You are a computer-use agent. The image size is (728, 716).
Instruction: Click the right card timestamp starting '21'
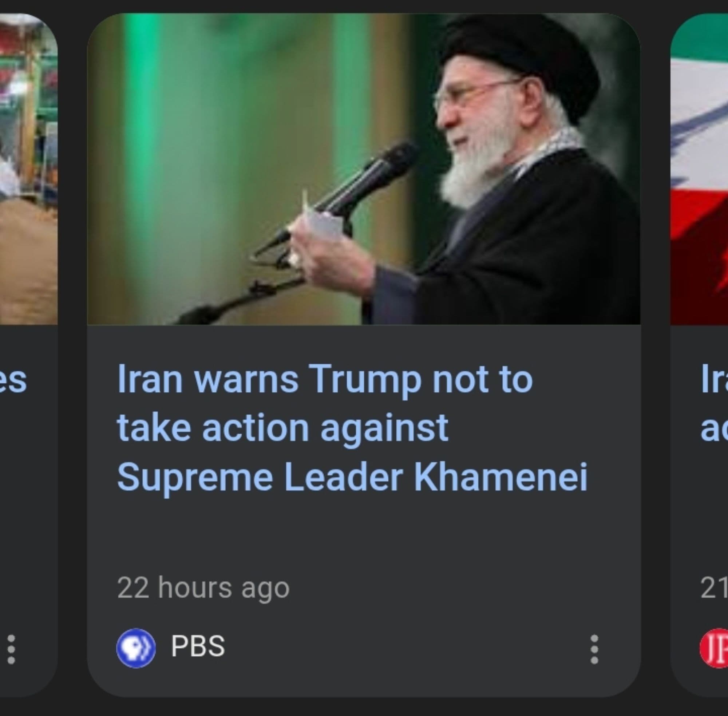coord(714,588)
